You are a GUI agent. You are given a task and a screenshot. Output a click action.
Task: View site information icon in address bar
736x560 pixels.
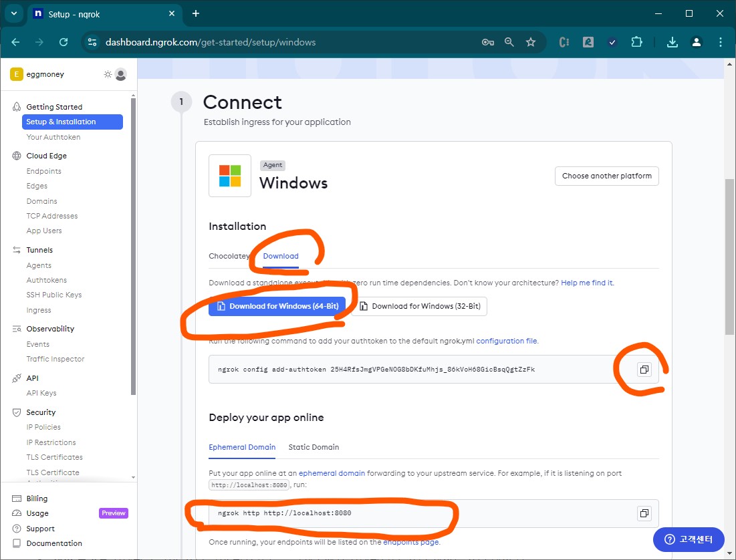coord(92,42)
